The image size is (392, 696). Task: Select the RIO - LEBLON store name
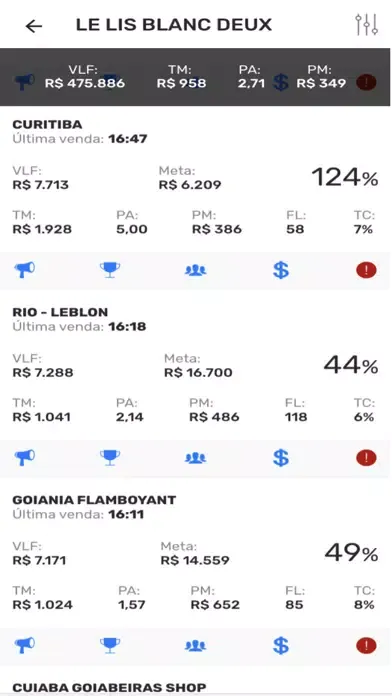tap(60, 312)
